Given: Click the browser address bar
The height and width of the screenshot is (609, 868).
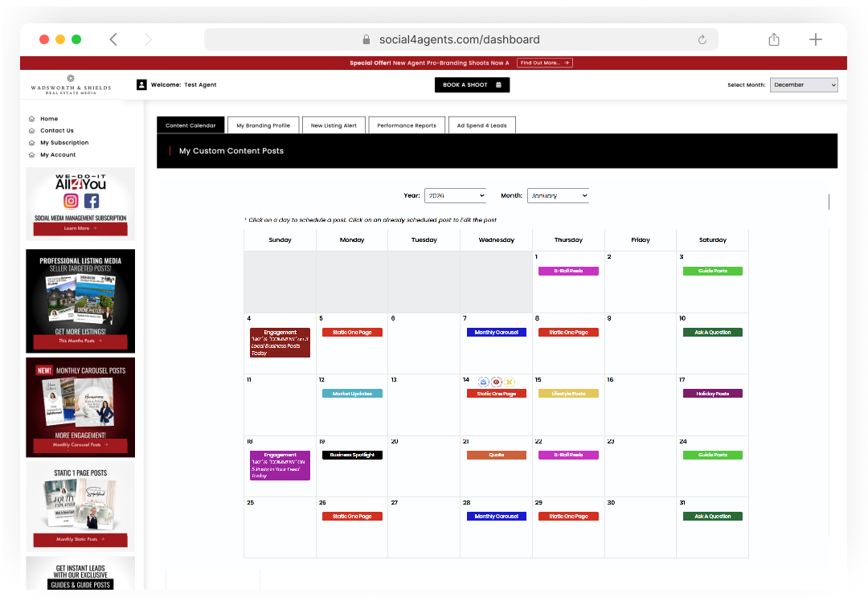Looking at the screenshot, I should pyautogui.click(x=461, y=39).
